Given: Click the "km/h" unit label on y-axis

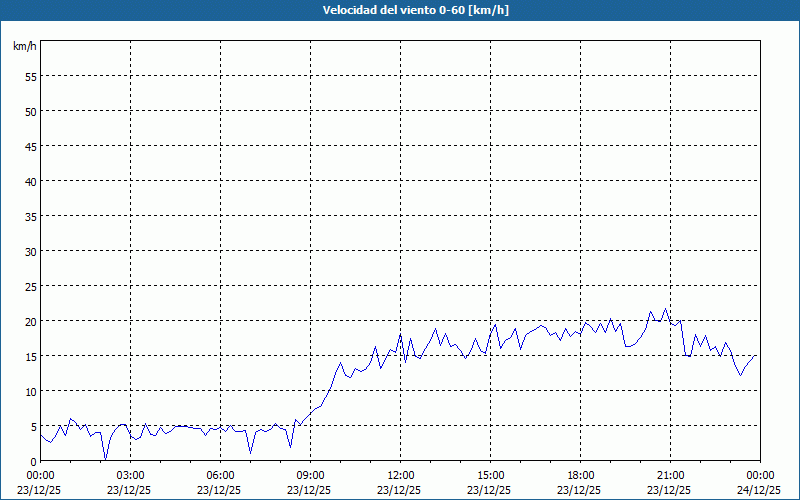Looking at the screenshot, I should 25,47.
